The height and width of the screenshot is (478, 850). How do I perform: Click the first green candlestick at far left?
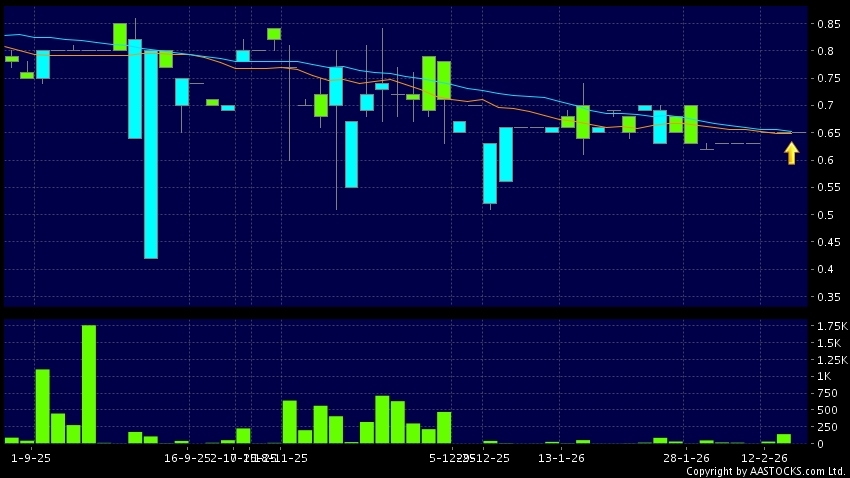12,59
